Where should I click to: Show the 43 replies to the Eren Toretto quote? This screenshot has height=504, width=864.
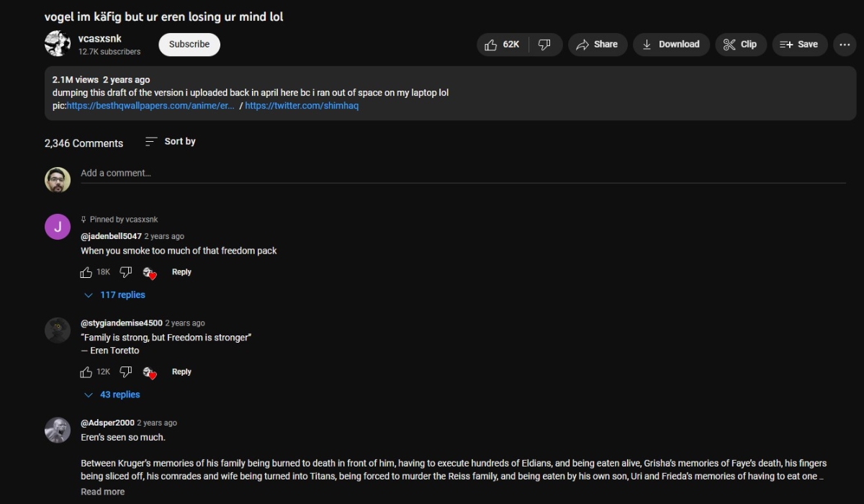coord(112,394)
